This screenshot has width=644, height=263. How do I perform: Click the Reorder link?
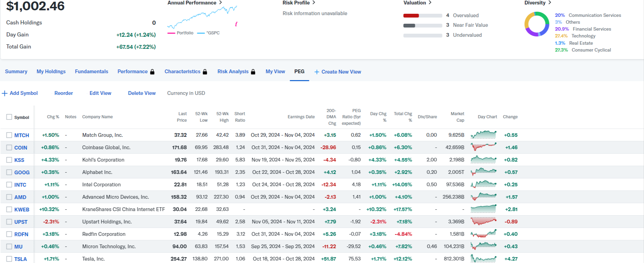click(x=64, y=93)
